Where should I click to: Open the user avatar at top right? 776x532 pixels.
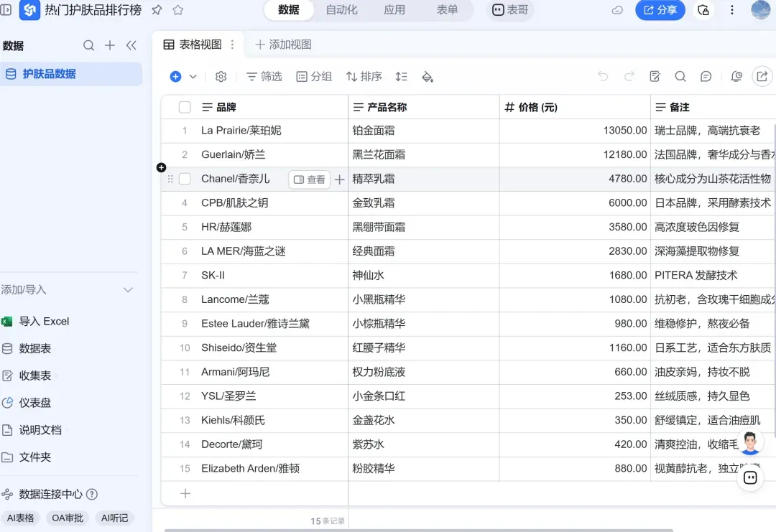point(761,9)
